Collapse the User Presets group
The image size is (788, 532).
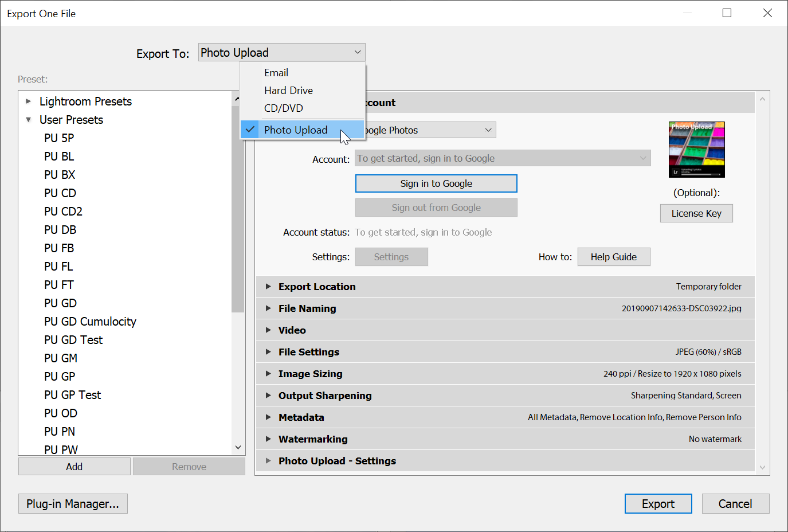coord(29,120)
